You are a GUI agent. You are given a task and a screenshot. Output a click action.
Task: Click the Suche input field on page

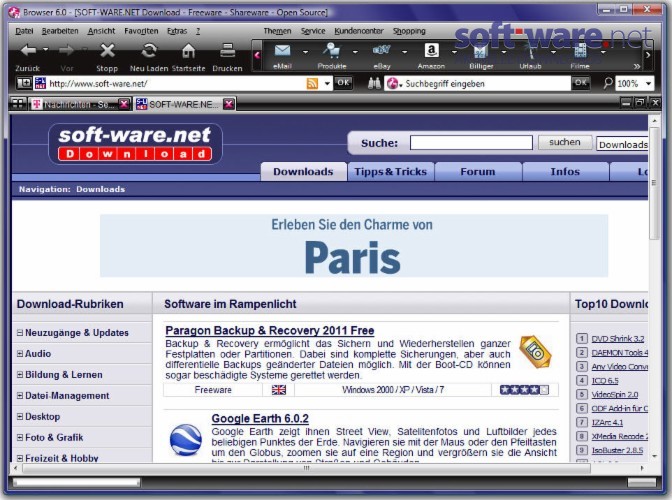[x=471, y=143]
